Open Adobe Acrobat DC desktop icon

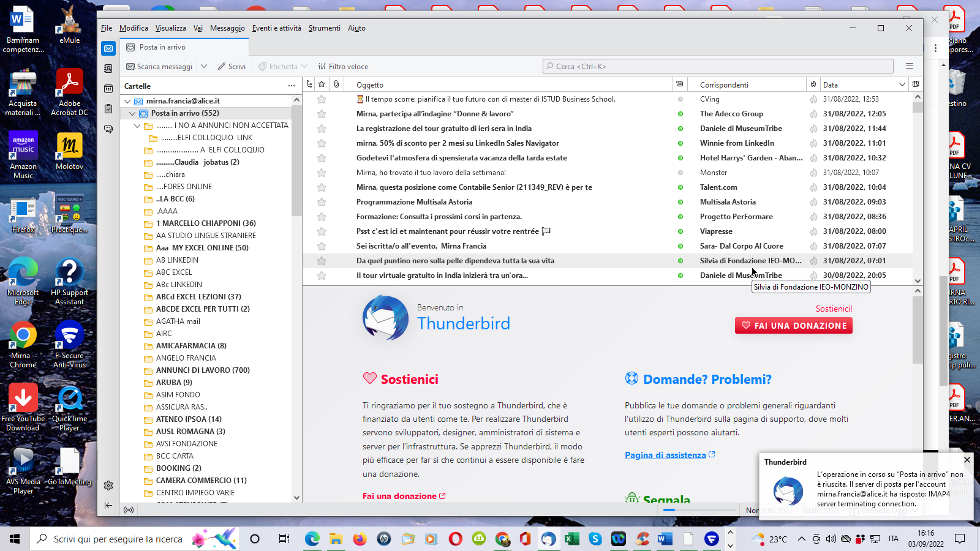(x=69, y=92)
